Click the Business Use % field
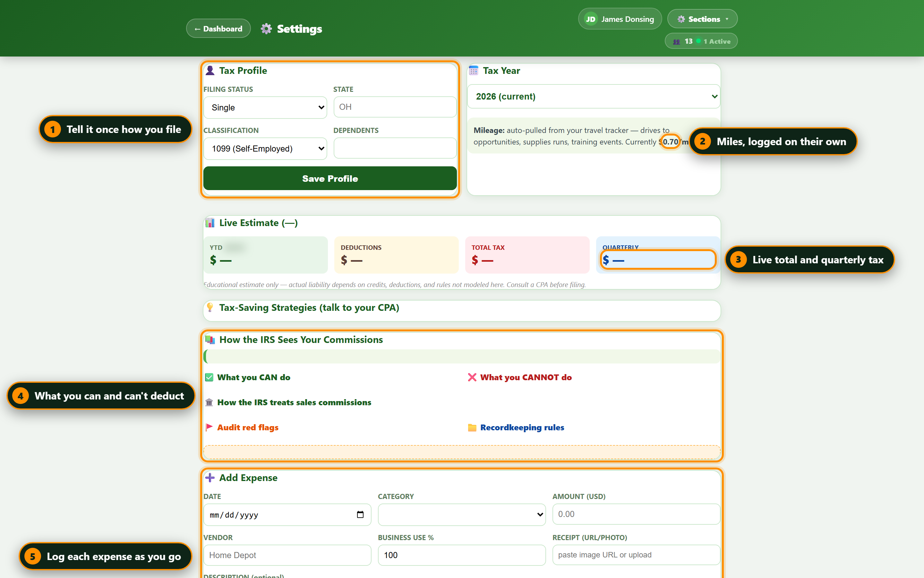The image size is (924, 578). point(462,555)
